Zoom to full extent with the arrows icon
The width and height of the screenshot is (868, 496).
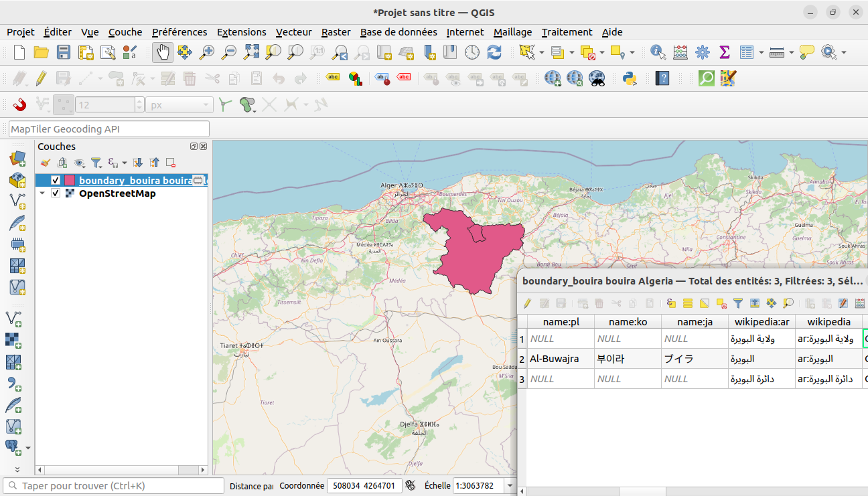pyautogui.click(x=251, y=52)
